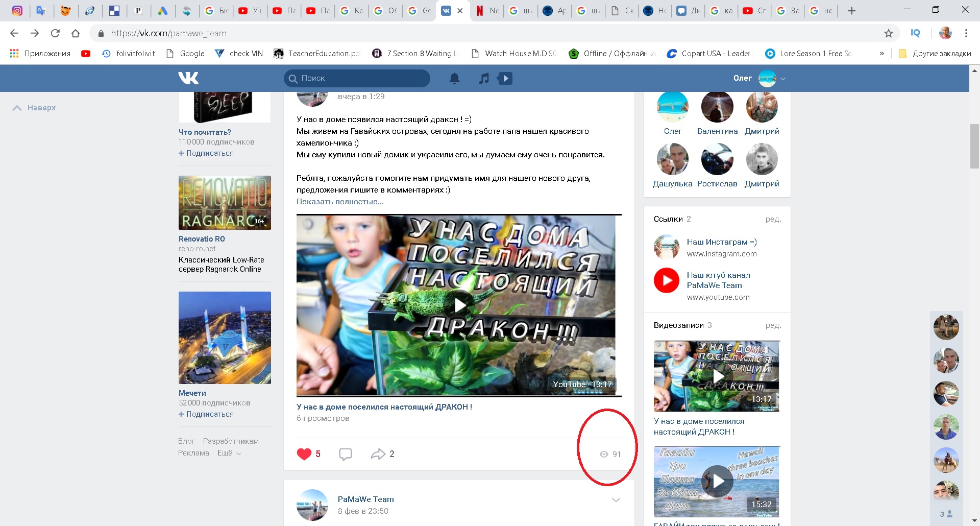Expand the Ещё footer menu
Viewport: 980px width, 526px height.
coord(229,453)
